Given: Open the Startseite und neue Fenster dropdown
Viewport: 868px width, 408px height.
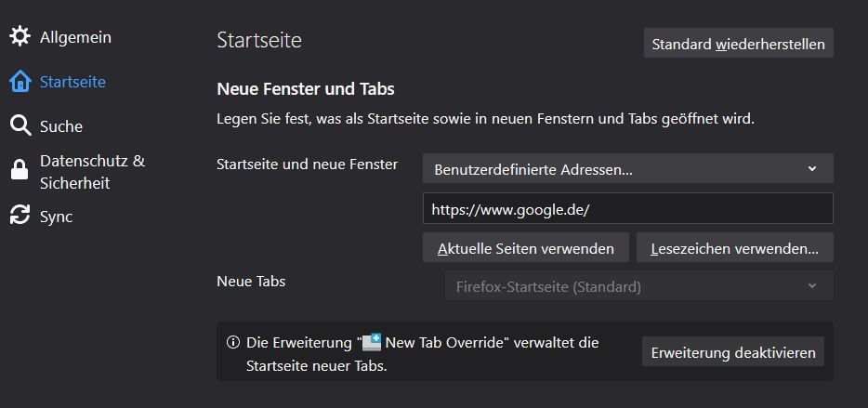Looking at the screenshot, I should [x=627, y=169].
